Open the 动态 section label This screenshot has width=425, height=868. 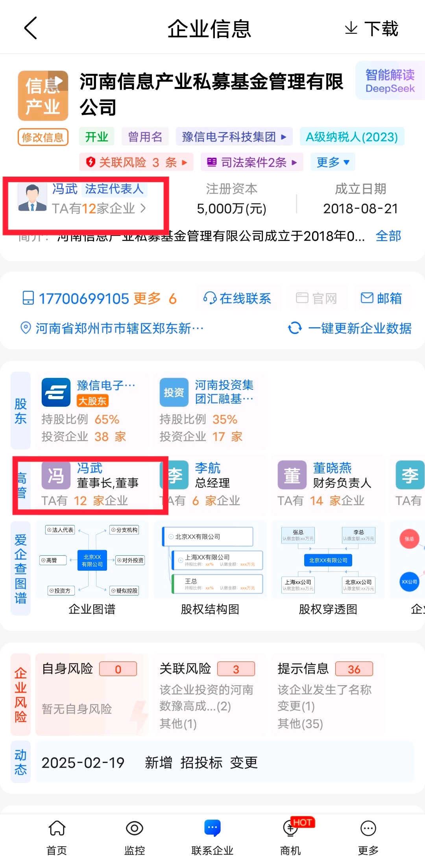(x=20, y=762)
